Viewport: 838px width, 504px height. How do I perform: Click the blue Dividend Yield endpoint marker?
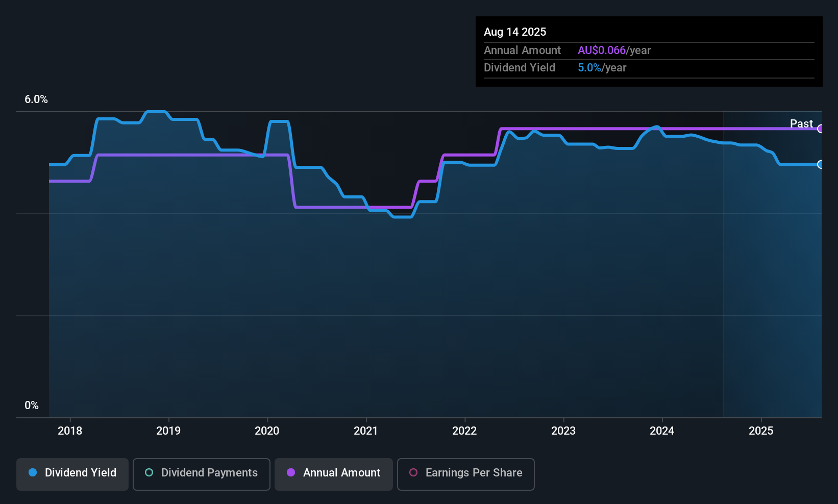[x=821, y=164]
